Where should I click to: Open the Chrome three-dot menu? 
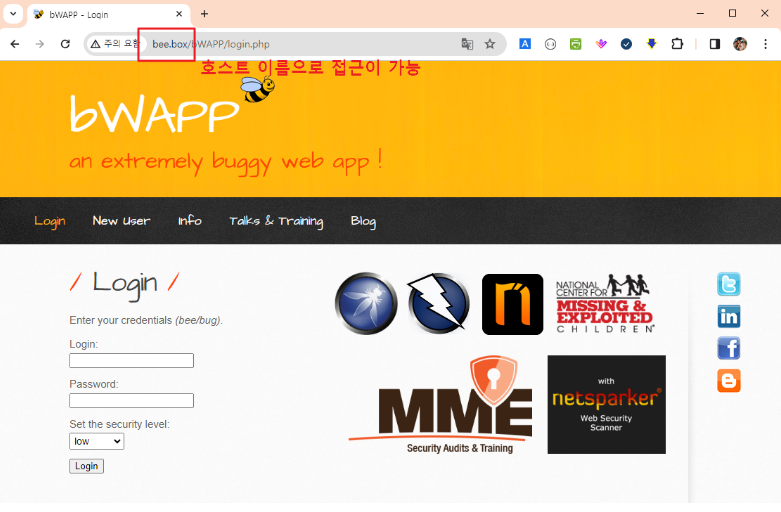click(x=766, y=44)
